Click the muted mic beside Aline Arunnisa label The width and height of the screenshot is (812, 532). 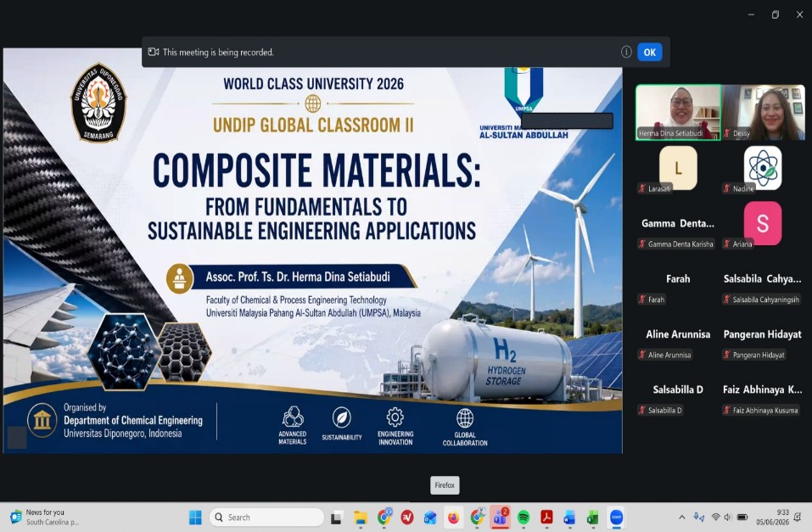tap(642, 355)
